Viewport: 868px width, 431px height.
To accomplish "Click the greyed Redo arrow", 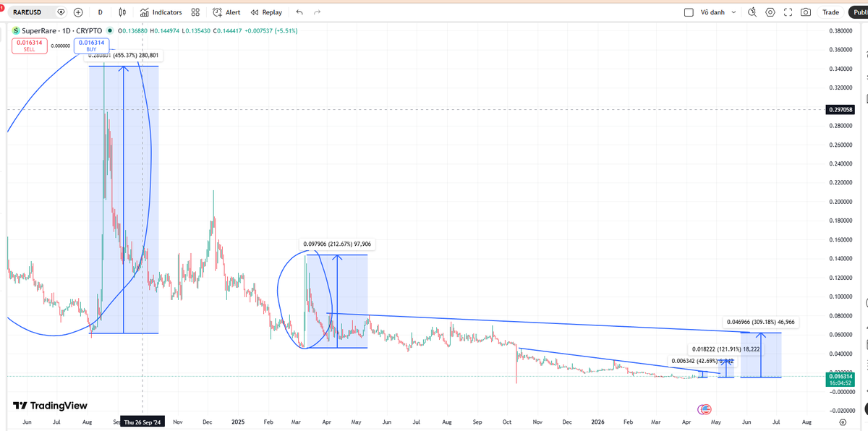I will click(x=318, y=12).
